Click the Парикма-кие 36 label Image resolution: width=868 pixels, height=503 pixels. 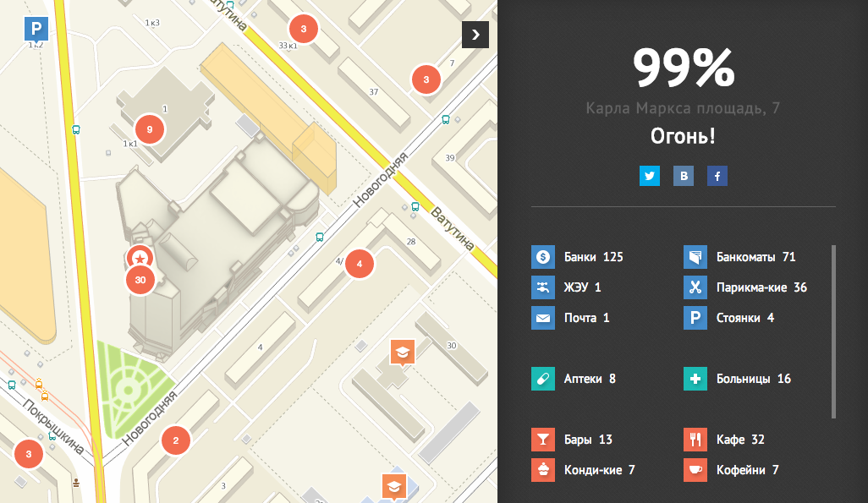[761, 287]
